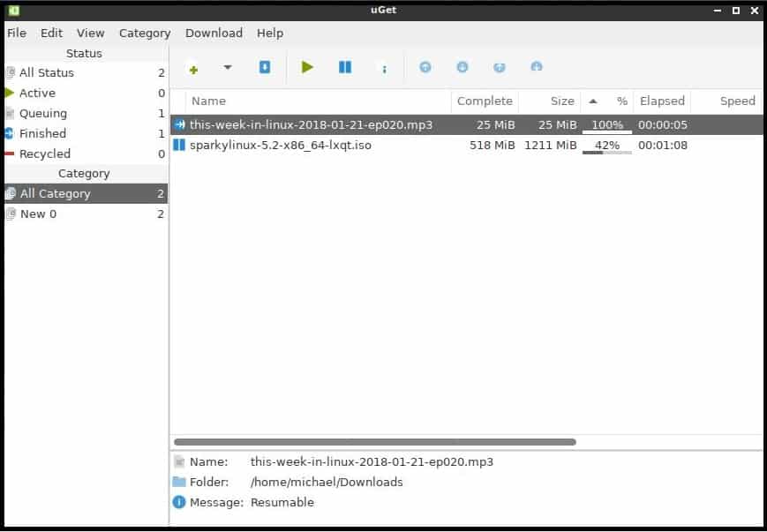Open the Edit menu

(x=51, y=34)
